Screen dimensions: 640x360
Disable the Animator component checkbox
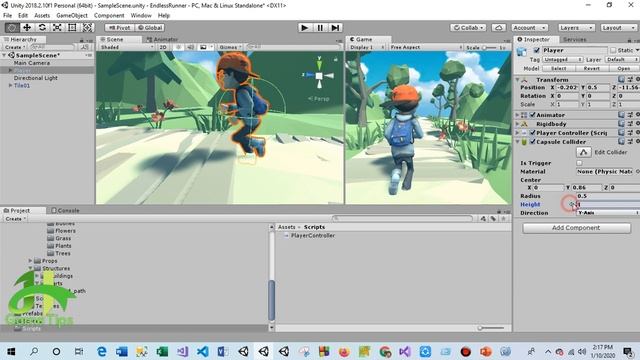[532, 115]
